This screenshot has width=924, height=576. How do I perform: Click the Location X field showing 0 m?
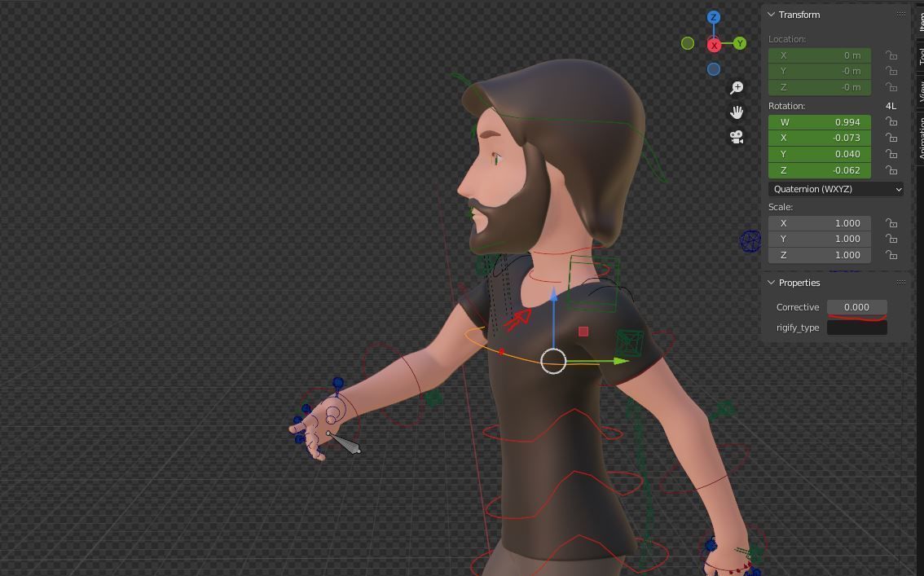click(x=819, y=55)
